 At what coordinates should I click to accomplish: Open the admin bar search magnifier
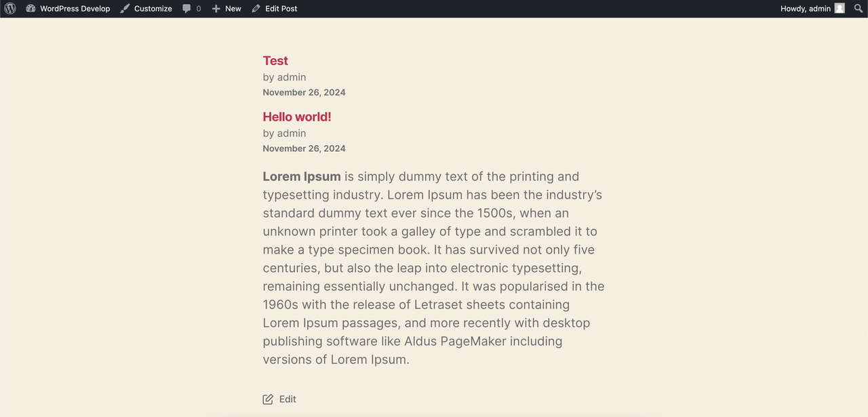point(859,9)
